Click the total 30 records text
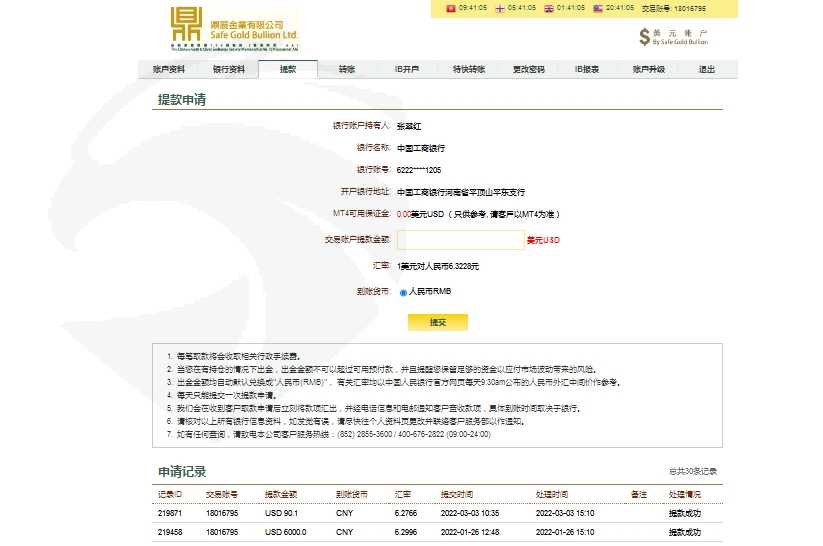Image resolution: width=823 pixels, height=546 pixels. point(693,471)
